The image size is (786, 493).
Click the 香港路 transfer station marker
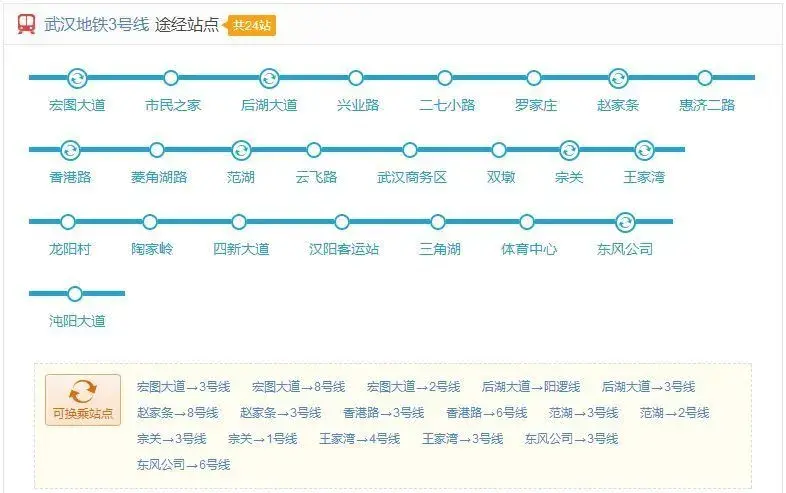coord(70,150)
